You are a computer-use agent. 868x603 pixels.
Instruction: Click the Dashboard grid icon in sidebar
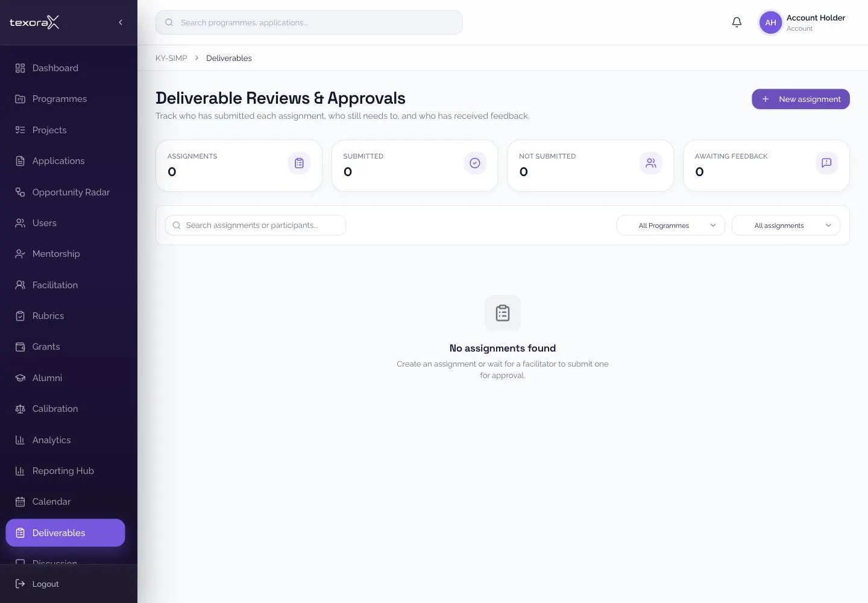point(20,68)
